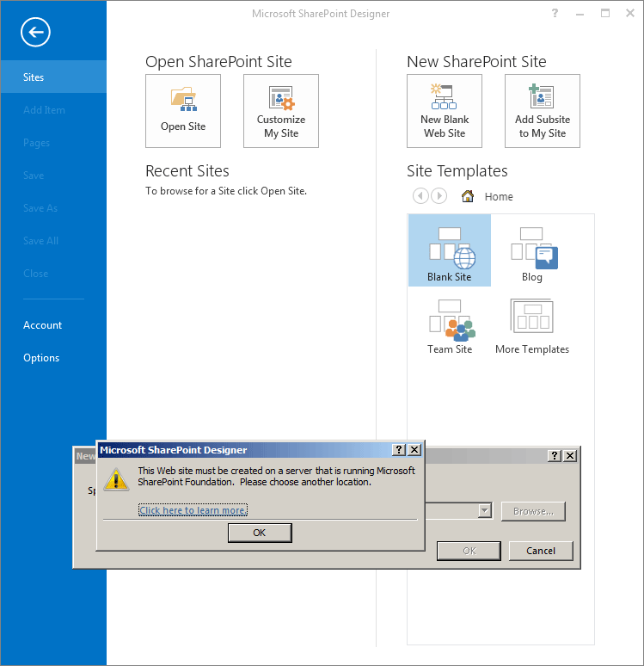Select the Blank Site template

pyautogui.click(x=450, y=250)
